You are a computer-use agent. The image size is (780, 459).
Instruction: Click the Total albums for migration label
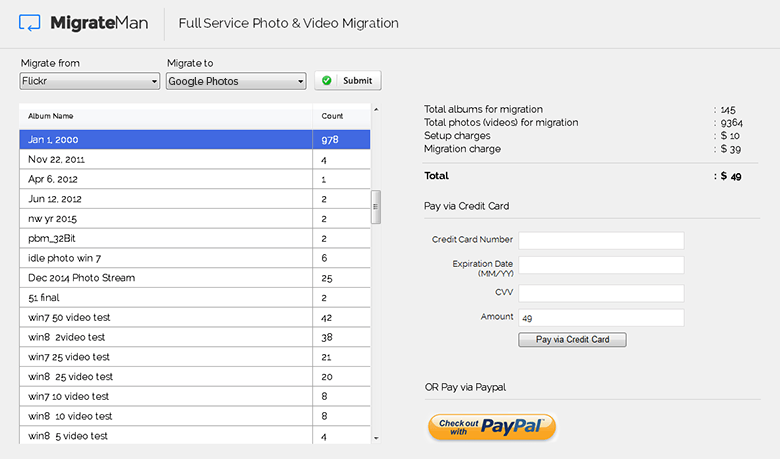tap(483, 109)
